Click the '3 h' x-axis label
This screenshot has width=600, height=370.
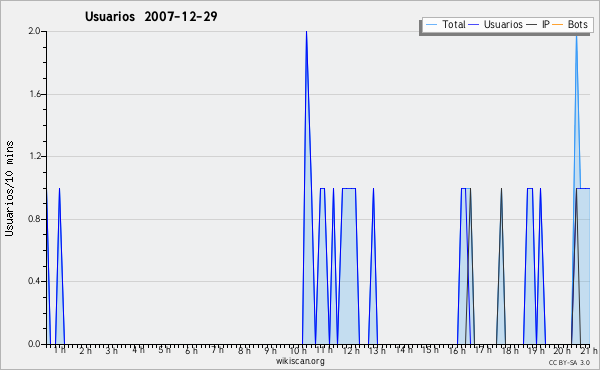point(112,350)
